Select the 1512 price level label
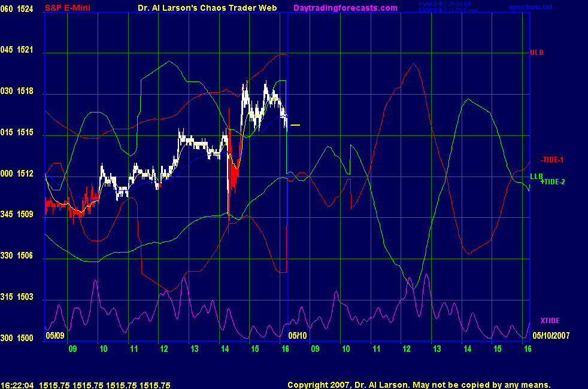 pyautogui.click(x=26, y=174)
